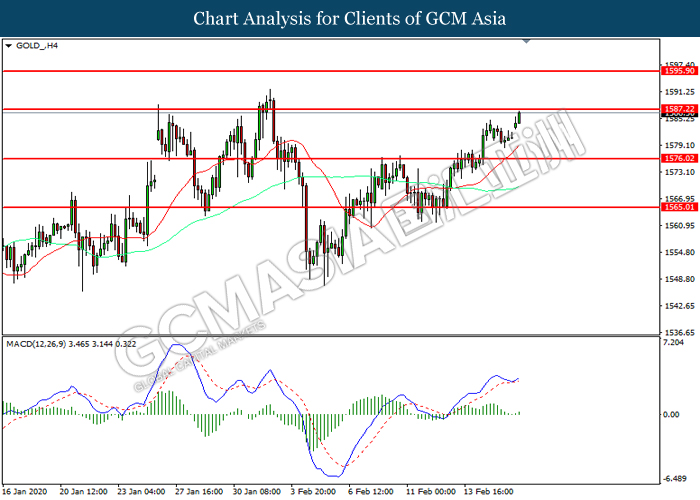Click the -6.489 MACD scale value
The image size is (700, 500).
(x=675, y=479)
